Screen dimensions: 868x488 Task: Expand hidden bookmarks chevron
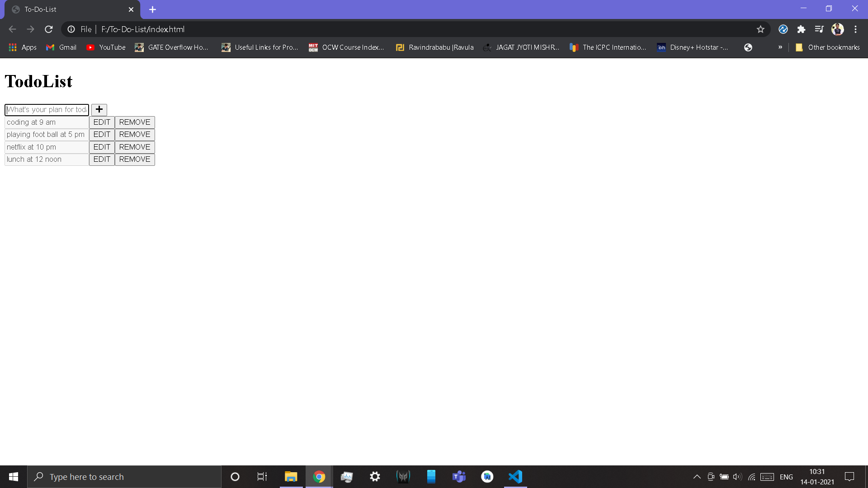[x=780, y=47]
